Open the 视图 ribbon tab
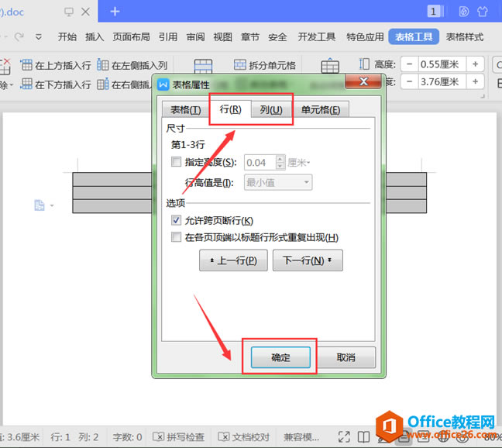 [x=223, y=37]
